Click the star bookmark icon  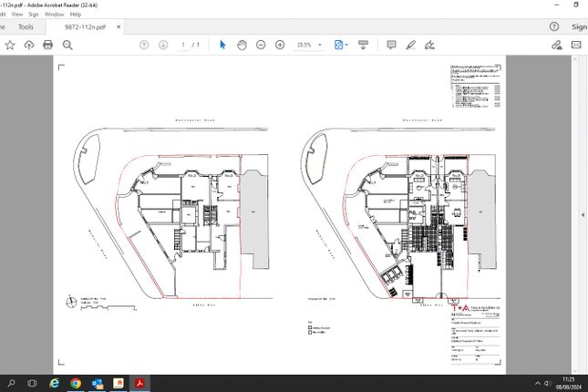[10, 45]
